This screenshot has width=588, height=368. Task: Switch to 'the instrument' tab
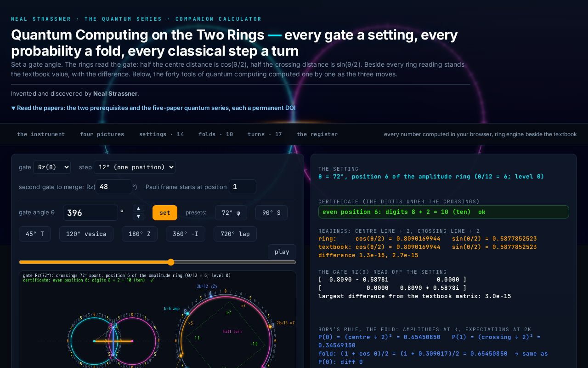pos(41,134)
